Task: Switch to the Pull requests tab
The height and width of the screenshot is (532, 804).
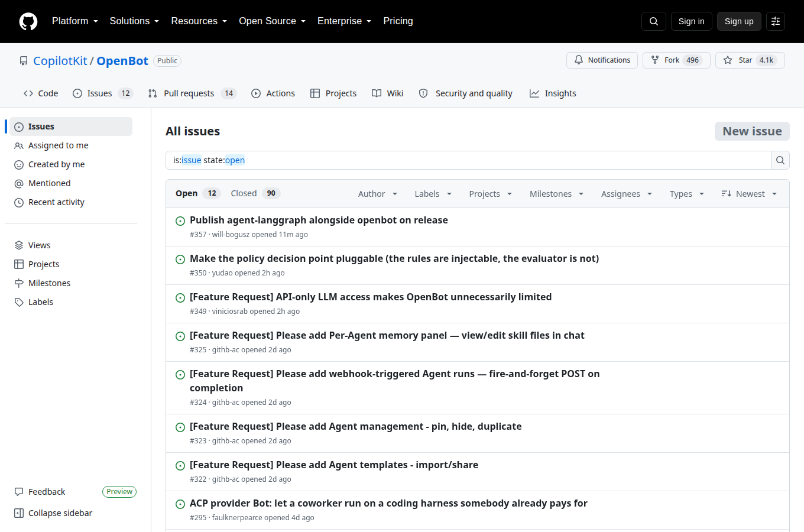Action: pyautogui.click(x=192, y=93)
